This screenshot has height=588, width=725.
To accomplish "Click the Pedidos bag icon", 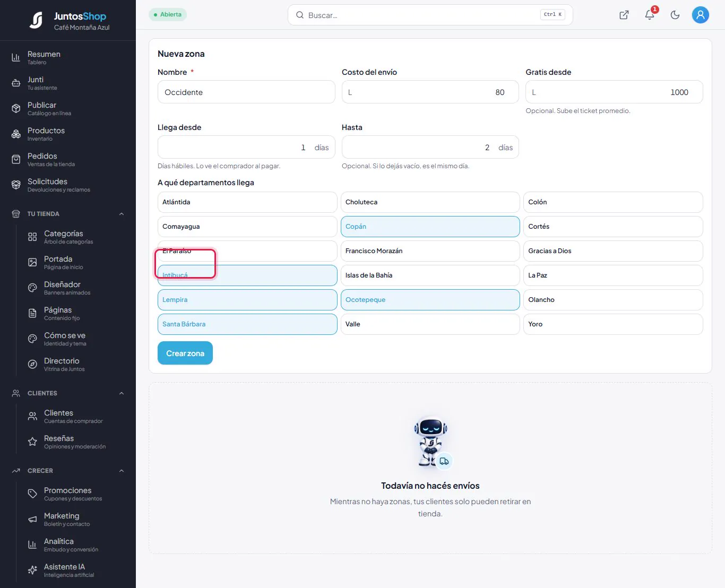I will [x=16, y=159].
